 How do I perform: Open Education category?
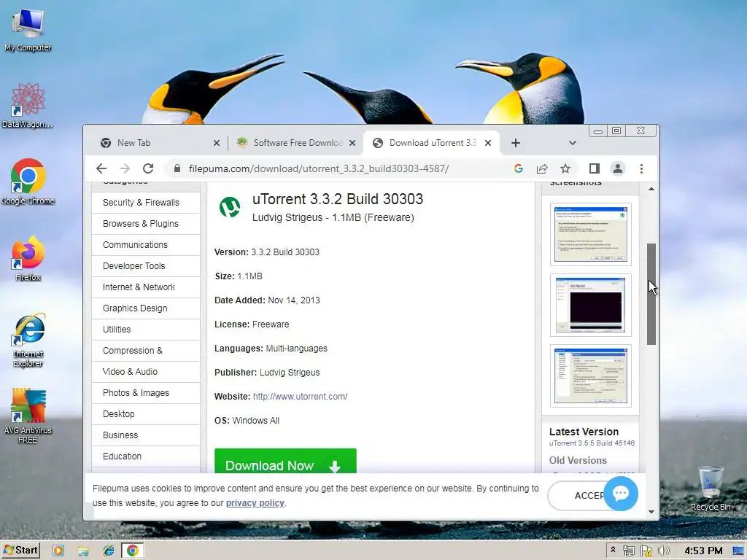[145, 456]
